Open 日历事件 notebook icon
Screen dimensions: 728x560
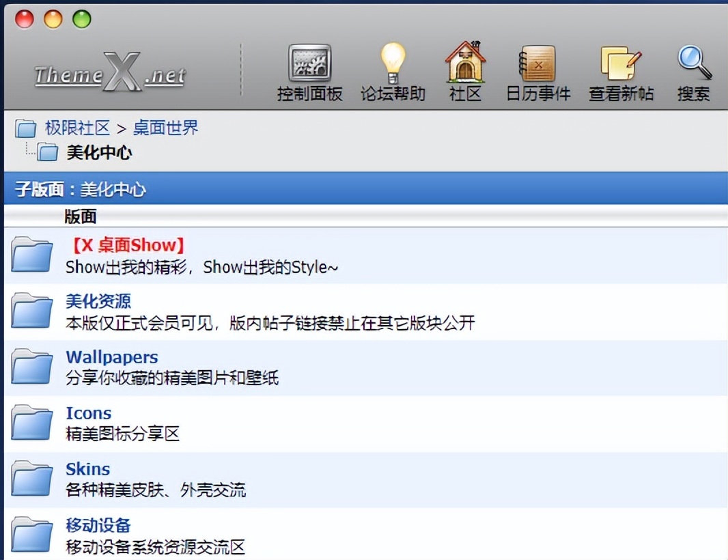[537, 64]
